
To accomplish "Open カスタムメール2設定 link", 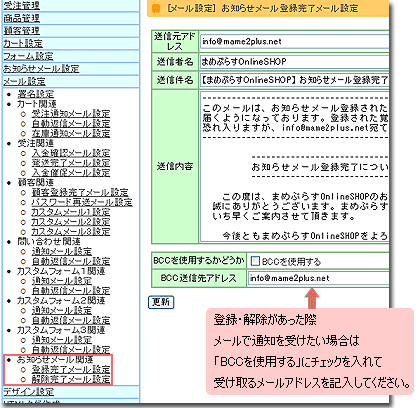I will (71, 222).
